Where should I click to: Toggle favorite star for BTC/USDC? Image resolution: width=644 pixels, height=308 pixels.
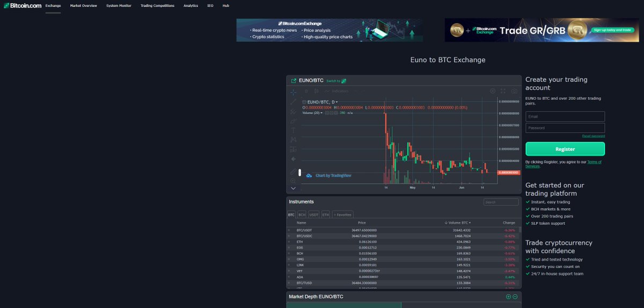click(289, 236)
